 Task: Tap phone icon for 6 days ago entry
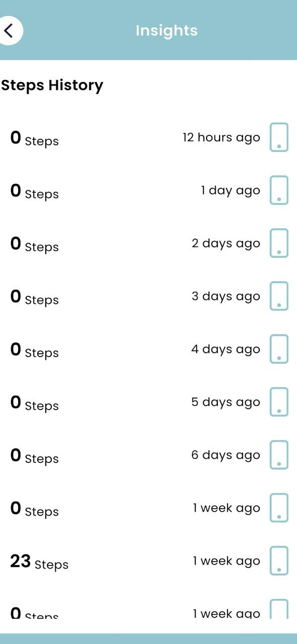279,455
